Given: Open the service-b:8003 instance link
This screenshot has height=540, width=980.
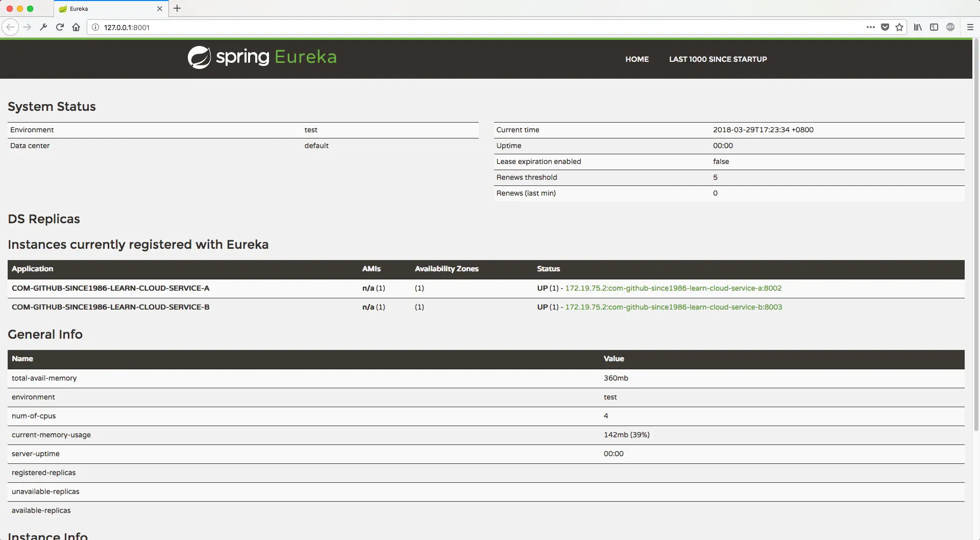Looking at the screenshot, I should coord(673,307).
